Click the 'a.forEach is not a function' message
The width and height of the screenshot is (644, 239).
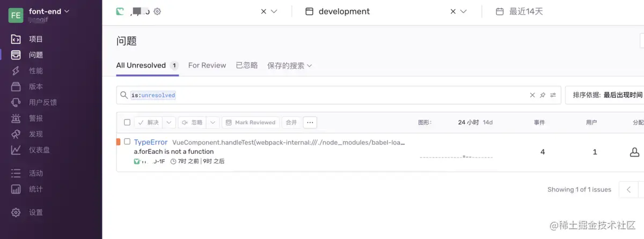click(174, 152)
